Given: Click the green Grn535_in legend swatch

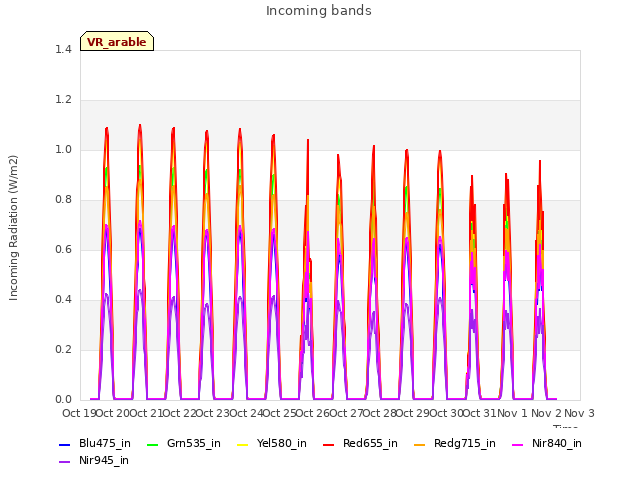Looking at the screenshot, I should [152, 444].
